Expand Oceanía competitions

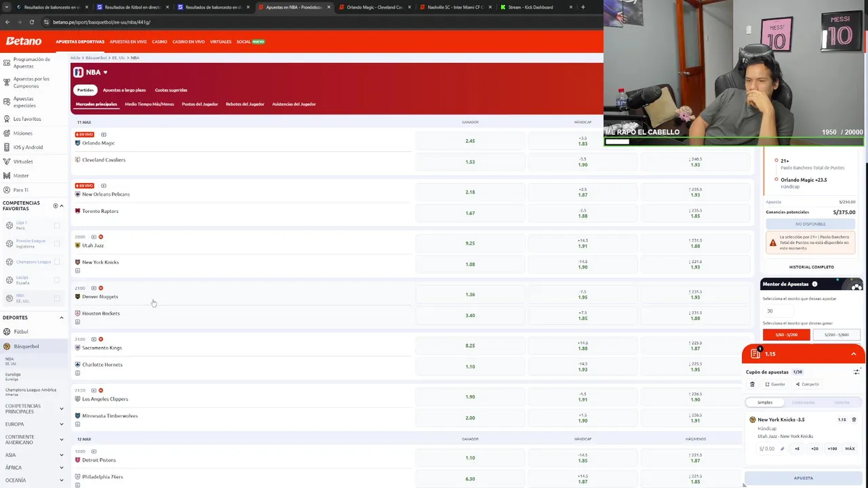(61, 480)
